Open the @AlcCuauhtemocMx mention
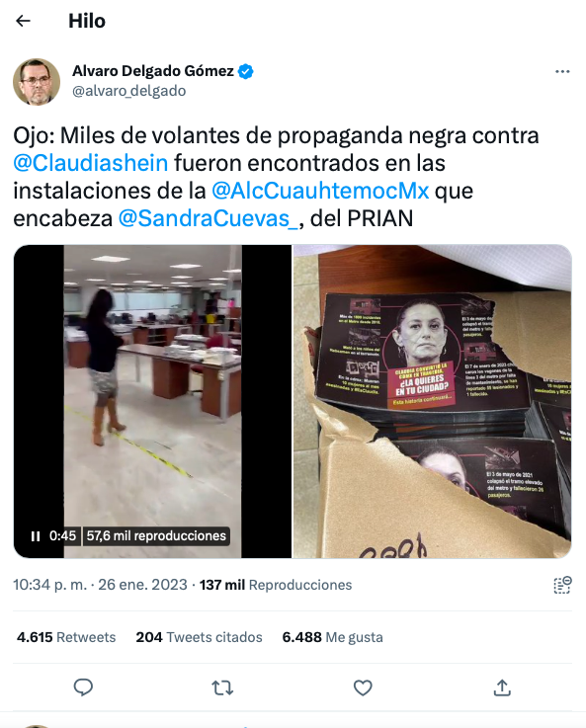This screenshot has width=586, height=728. 320,191
